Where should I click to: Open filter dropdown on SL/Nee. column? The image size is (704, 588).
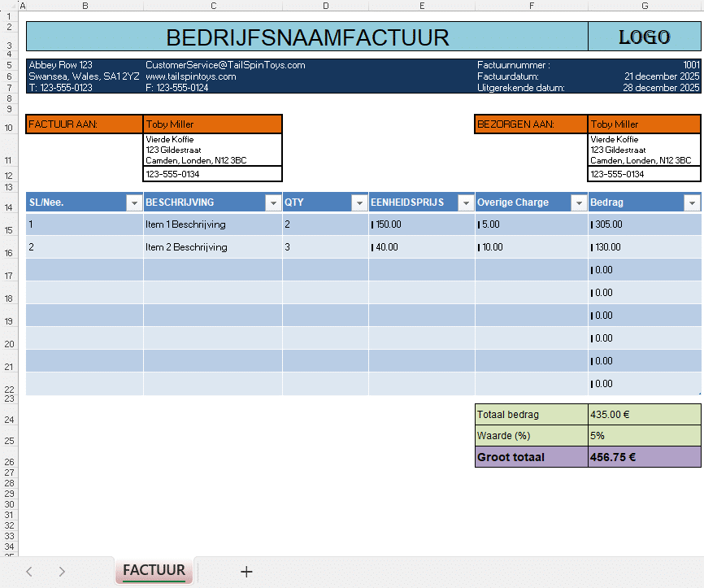point(134,202)
